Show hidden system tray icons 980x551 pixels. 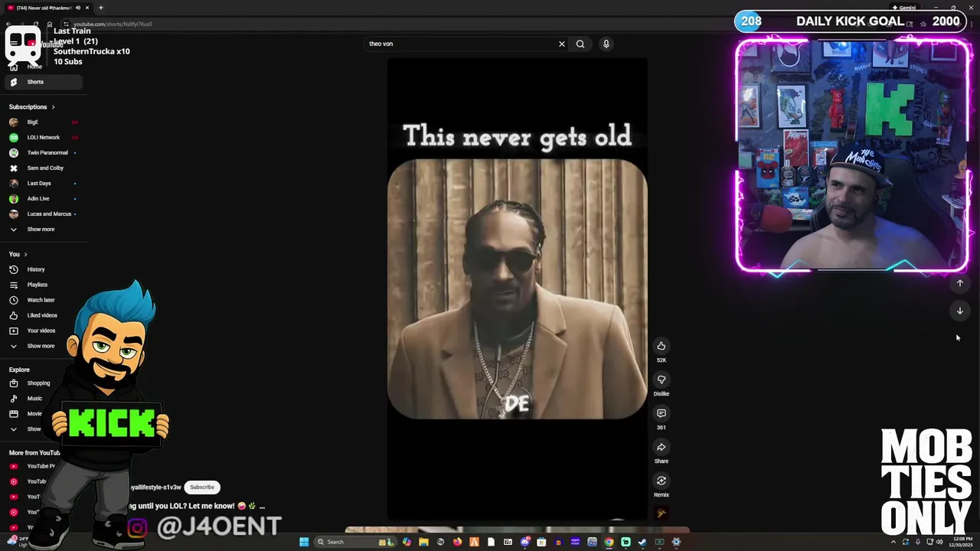(x=893, y=542)
